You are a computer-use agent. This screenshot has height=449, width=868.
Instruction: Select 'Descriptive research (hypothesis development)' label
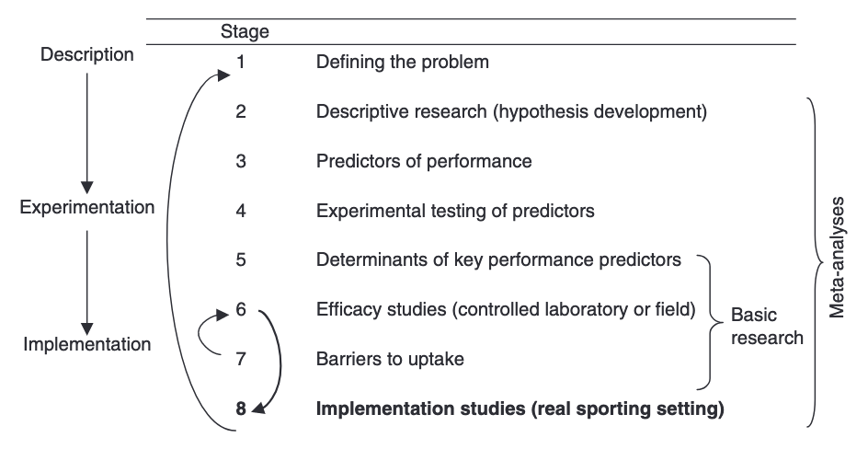511,112
